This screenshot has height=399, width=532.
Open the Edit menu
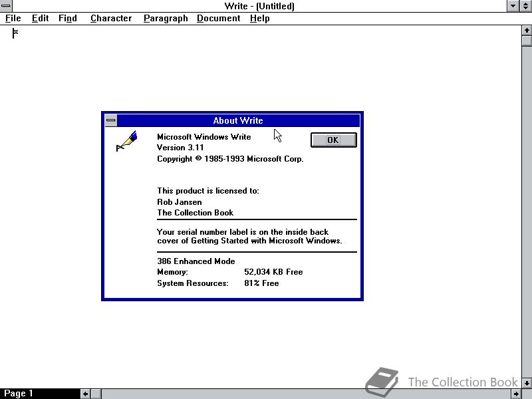[40, 19]
